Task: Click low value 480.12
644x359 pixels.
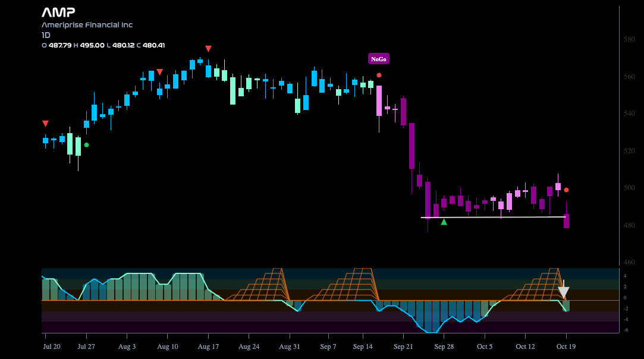Action: click(x=123, y=45)
